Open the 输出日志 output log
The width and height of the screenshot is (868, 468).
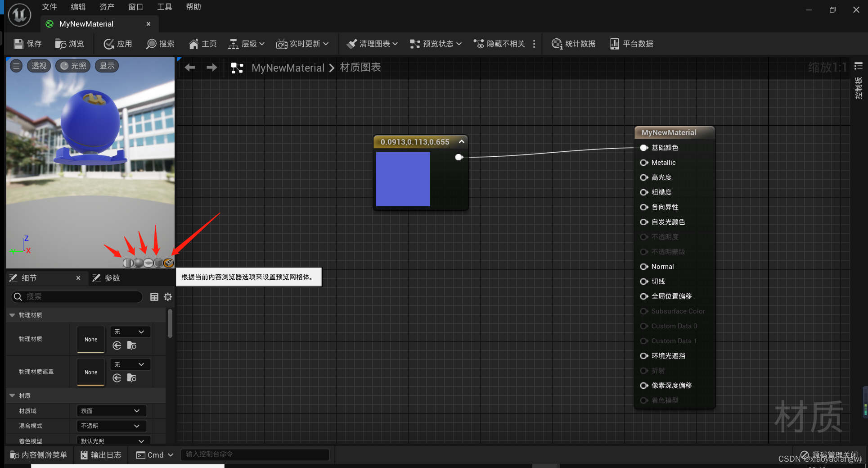coord(101,455)
